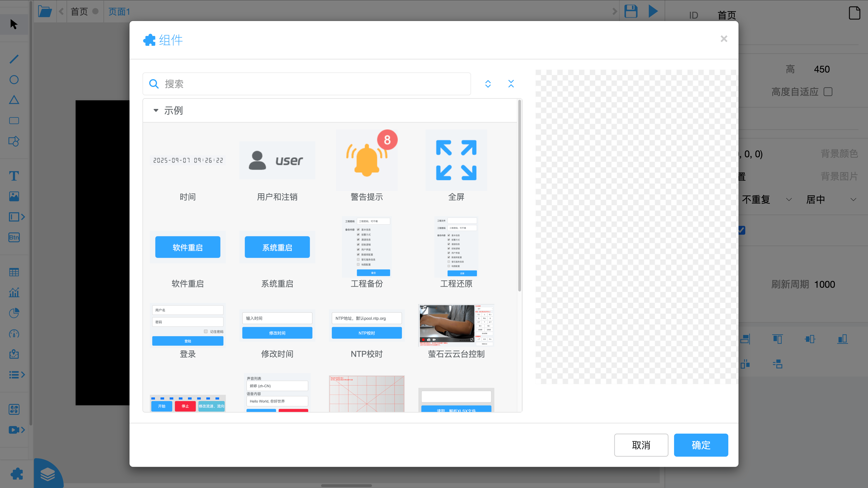Screen dimensions: 868x488
Task: Select the arrow pointer tool
Action: (14, 24)
